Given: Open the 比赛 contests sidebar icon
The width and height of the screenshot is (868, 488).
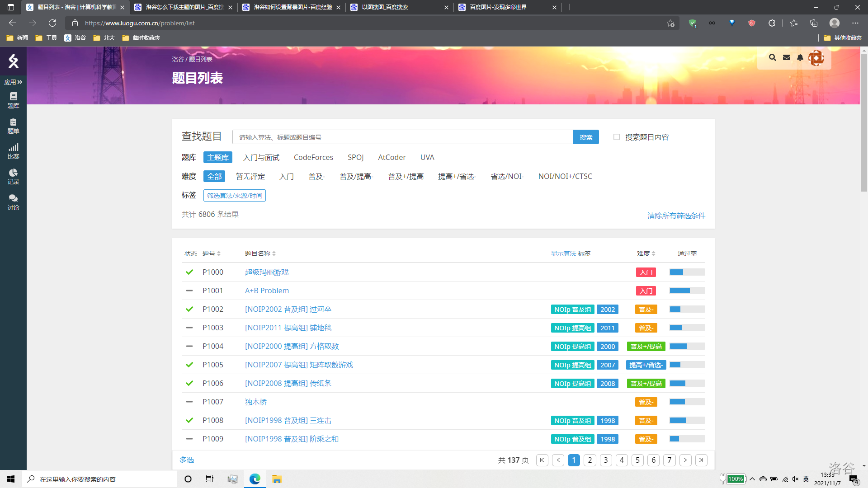Looking at the screenshot, I should point(13,151).
